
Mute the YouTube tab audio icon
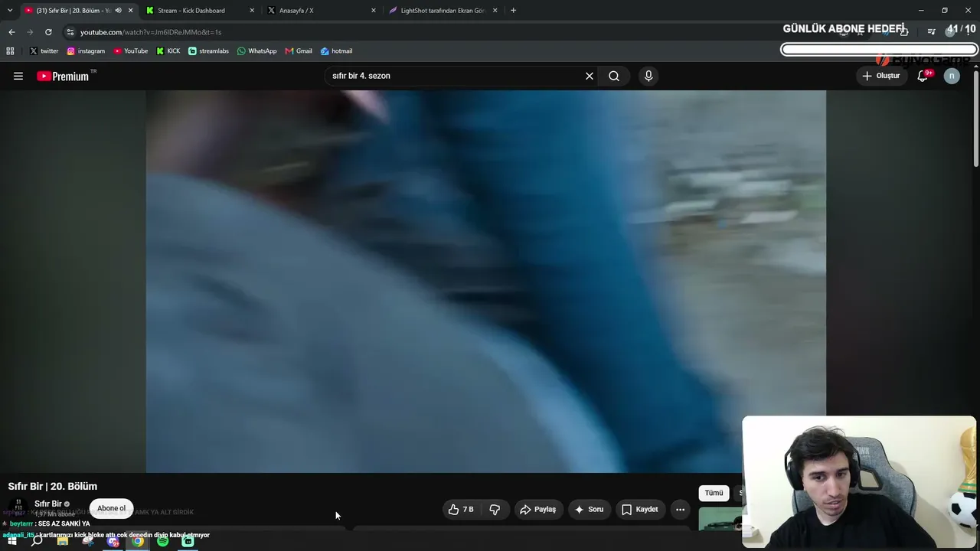click(x=118, y=11)
